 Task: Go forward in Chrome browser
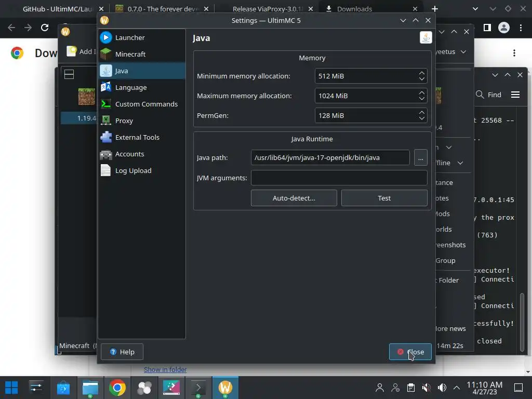tap(28, 28)
